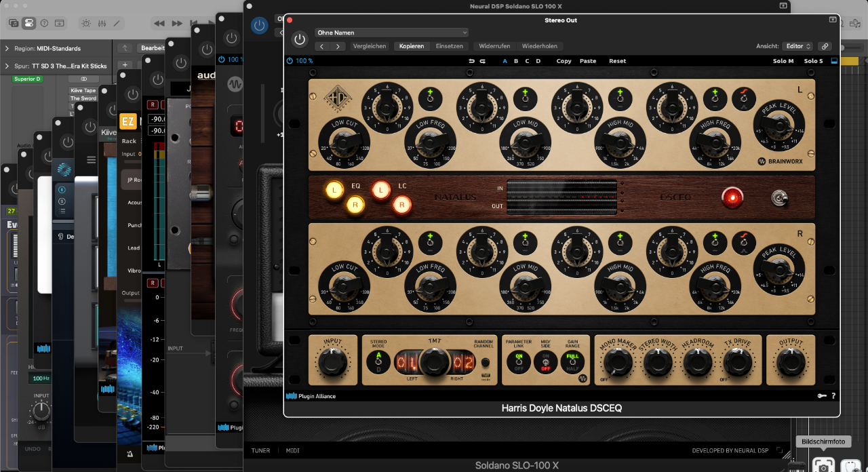868x472 pixels.
Task: Open the Ohne Namen preset dropdown
Action: click(391, 33)
